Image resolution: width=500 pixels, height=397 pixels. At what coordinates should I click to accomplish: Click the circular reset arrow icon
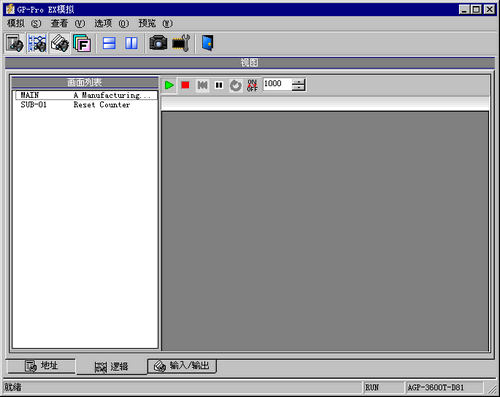click(236, 86)
